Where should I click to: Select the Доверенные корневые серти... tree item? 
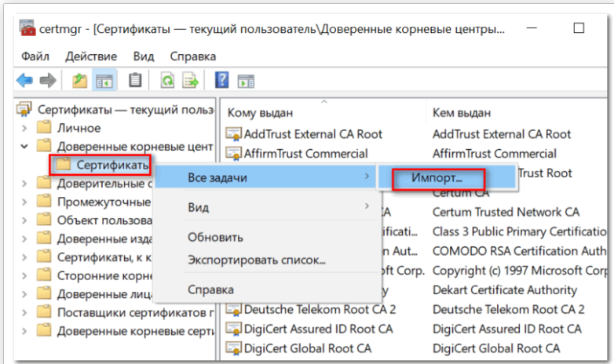(x=136, y=331)
